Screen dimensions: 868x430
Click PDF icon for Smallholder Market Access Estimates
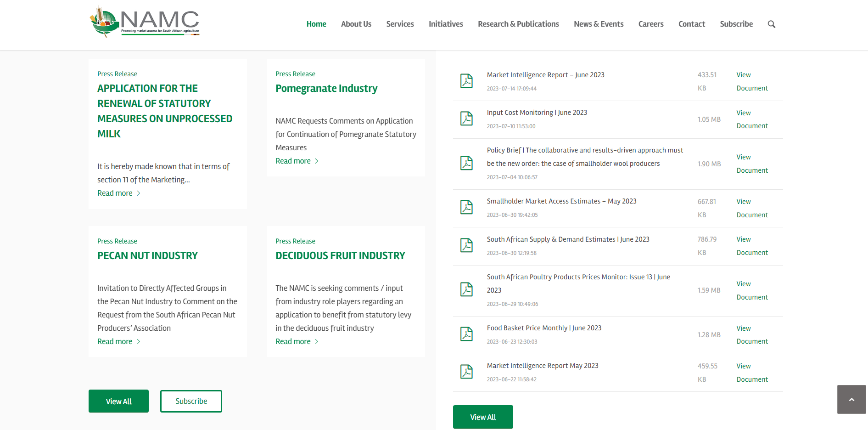(466, 207)
